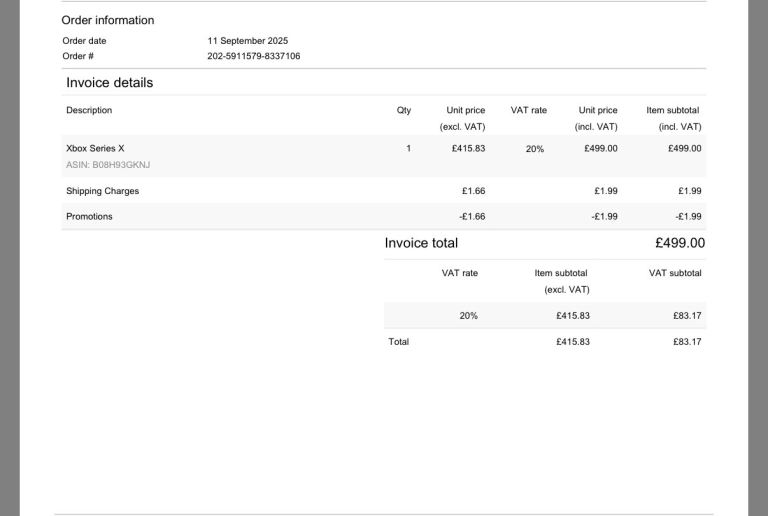The image size is (768, 516).
Task: Click the Description column header
Action: 89,110
